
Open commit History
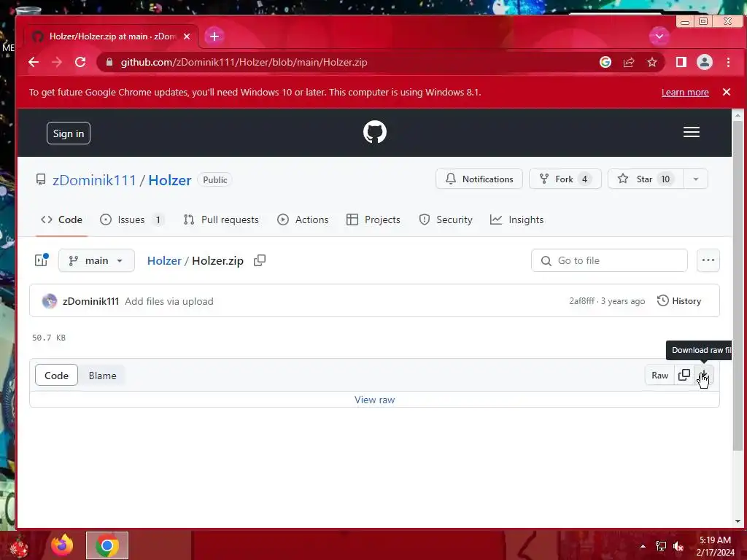[679, 301]
